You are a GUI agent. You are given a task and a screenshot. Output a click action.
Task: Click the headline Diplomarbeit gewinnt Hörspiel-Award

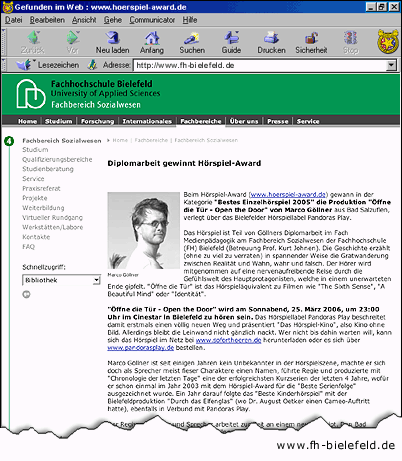(184, 163)
